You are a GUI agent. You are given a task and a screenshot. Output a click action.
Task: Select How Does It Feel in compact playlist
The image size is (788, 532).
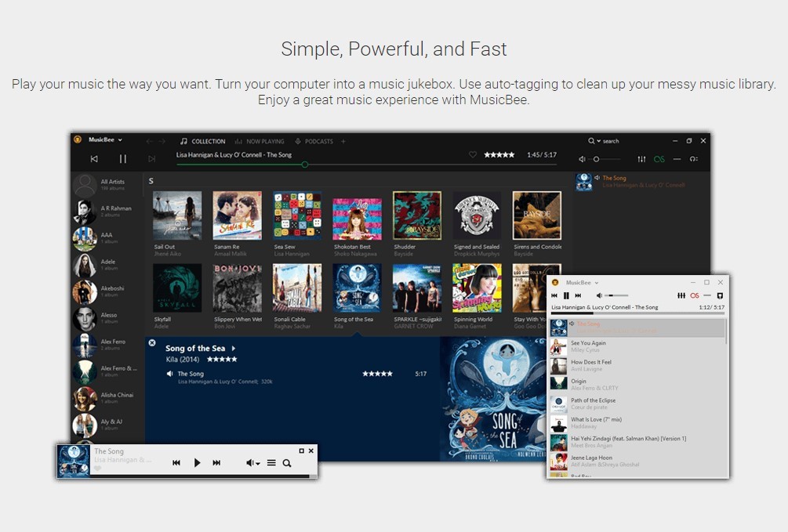point(637,366)
